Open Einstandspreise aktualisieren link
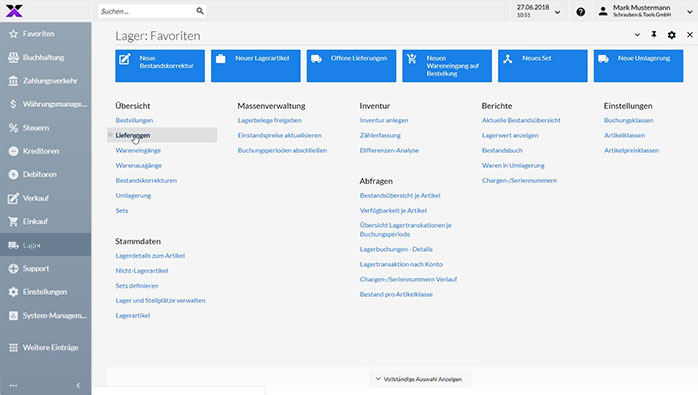This screenshot has height=395, width=698. point(279,135)
